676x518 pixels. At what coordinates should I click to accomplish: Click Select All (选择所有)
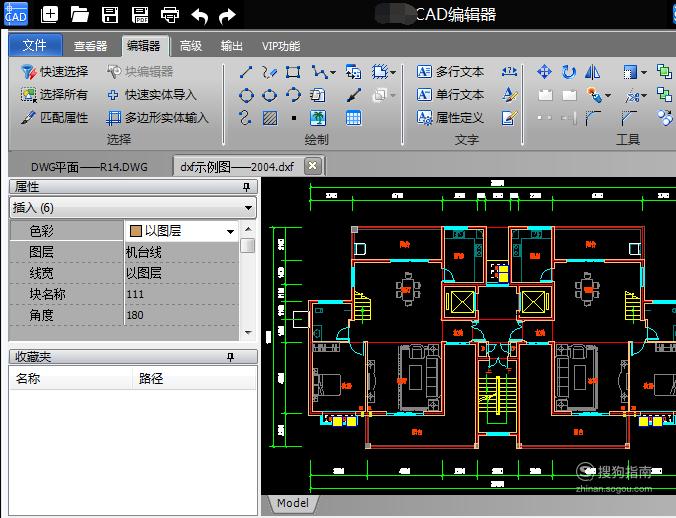[54, 95]
